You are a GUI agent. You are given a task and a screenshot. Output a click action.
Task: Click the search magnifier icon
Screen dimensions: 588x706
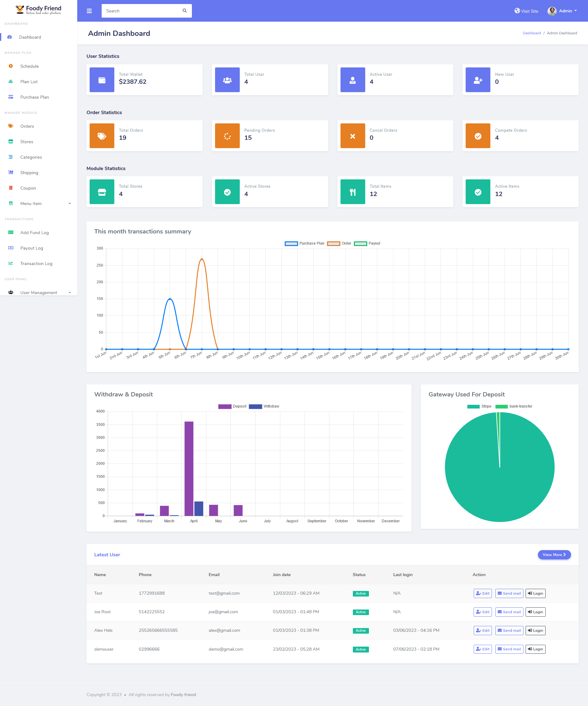click(184, 11)
